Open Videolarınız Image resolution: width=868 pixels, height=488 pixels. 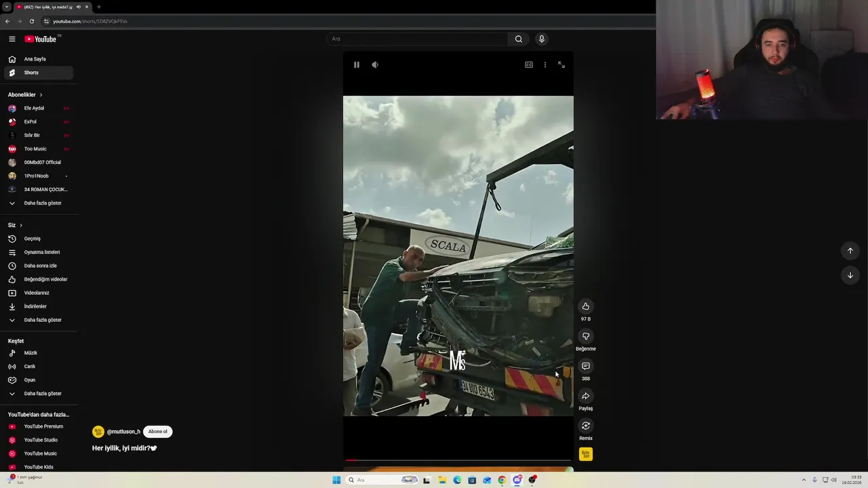[38, 293]
